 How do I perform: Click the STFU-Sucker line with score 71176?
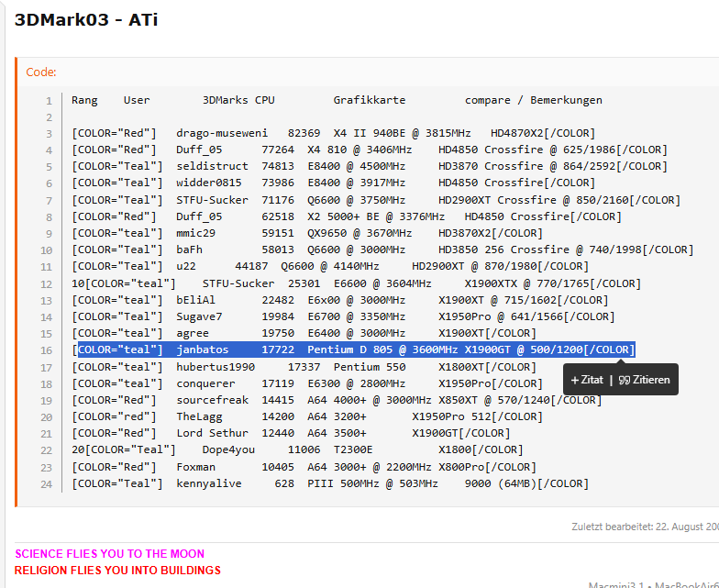[x=376, y=200]
